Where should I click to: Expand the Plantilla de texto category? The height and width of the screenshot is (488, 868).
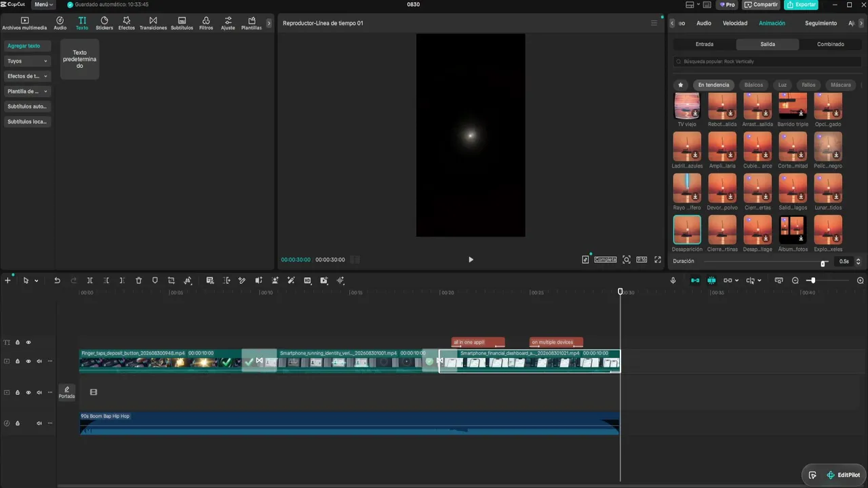(x=27, y=91)
